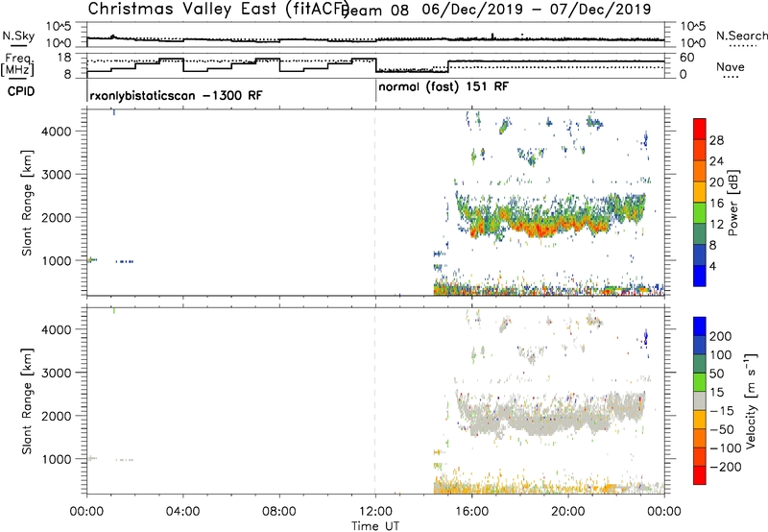The width and height of the screenshot is (768, 532).
Task: Click the plot title 'Christmas Valley East (fitACF)'
Action: pos(219,9)
